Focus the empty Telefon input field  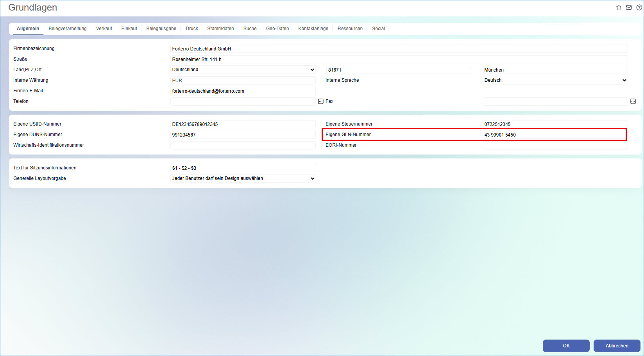point(243,102)
